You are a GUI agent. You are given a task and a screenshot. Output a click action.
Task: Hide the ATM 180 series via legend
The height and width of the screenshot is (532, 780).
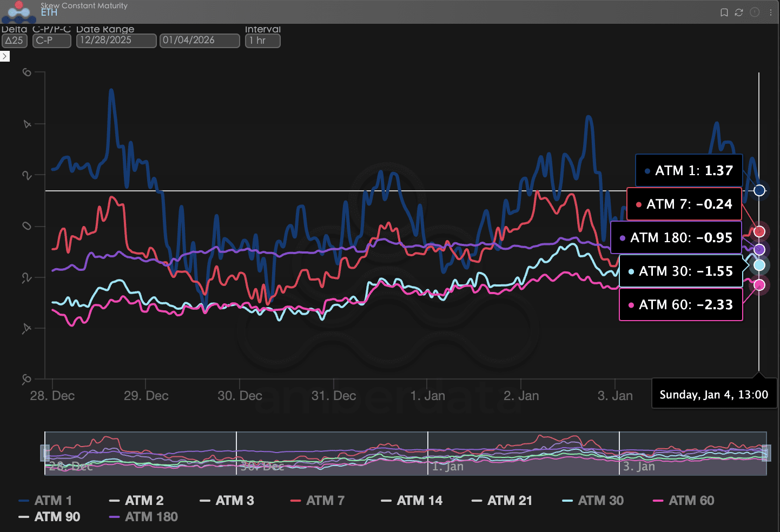pyautogui.click(x=143, y=517)
